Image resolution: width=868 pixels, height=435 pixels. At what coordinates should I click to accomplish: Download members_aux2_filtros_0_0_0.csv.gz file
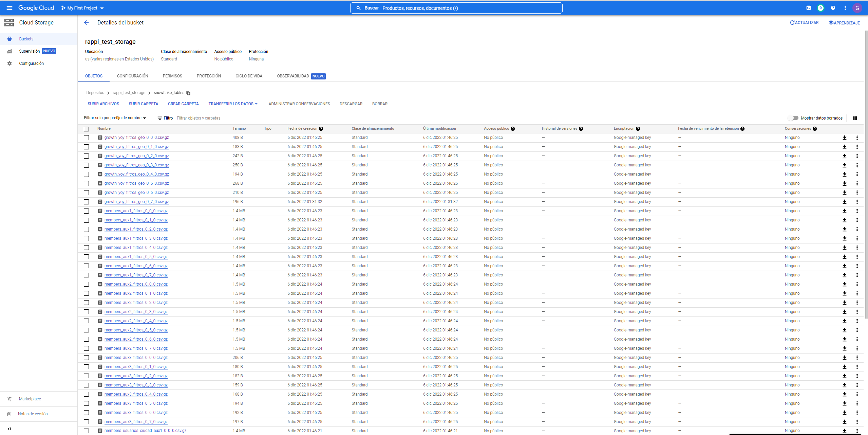845,284
